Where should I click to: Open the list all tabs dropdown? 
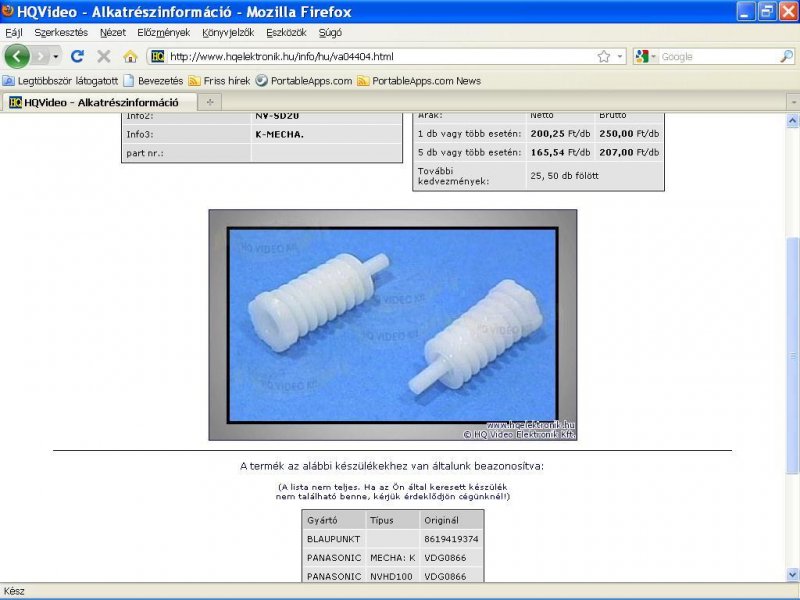(793, 102)
